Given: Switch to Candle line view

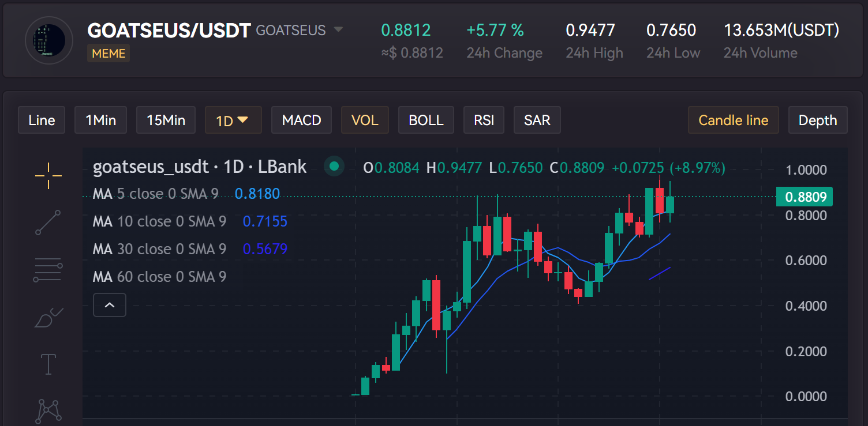Looking at the screenshot, I should [x=733, y=120].
